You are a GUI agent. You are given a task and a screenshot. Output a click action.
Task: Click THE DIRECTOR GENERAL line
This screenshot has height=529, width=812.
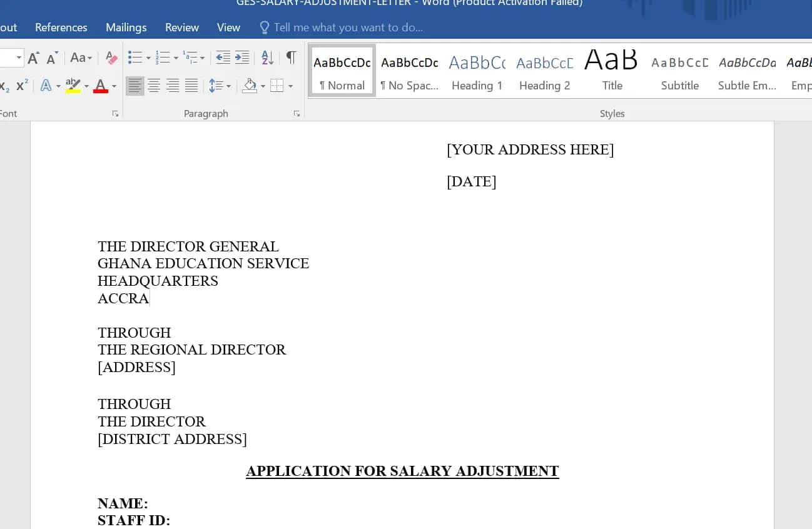pyautogui.click(x=188, y=246)
